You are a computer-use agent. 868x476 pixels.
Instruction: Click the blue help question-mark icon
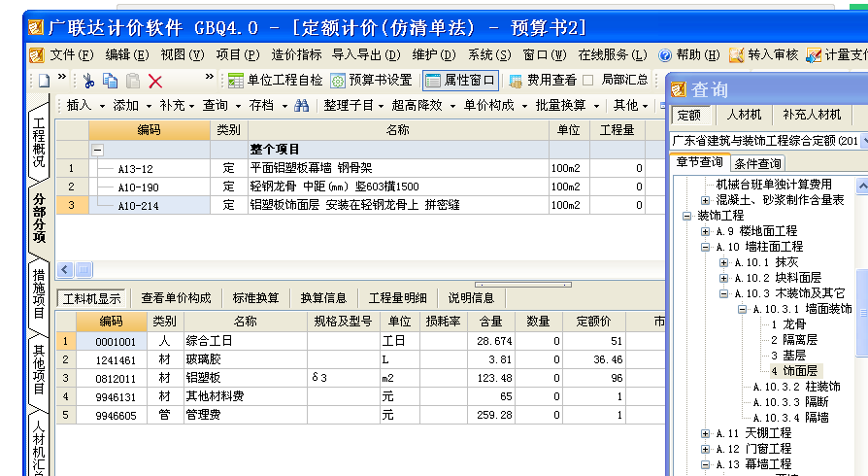[x=665, y=54]
